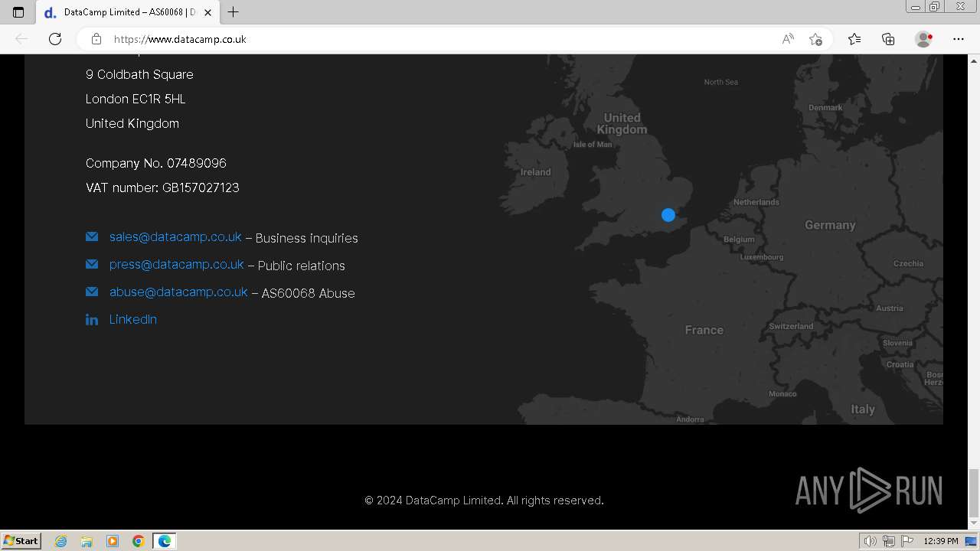Click the 'Company No. 07489096' text
This screenshot has height=551, width=980.
(x=156, y=163)
